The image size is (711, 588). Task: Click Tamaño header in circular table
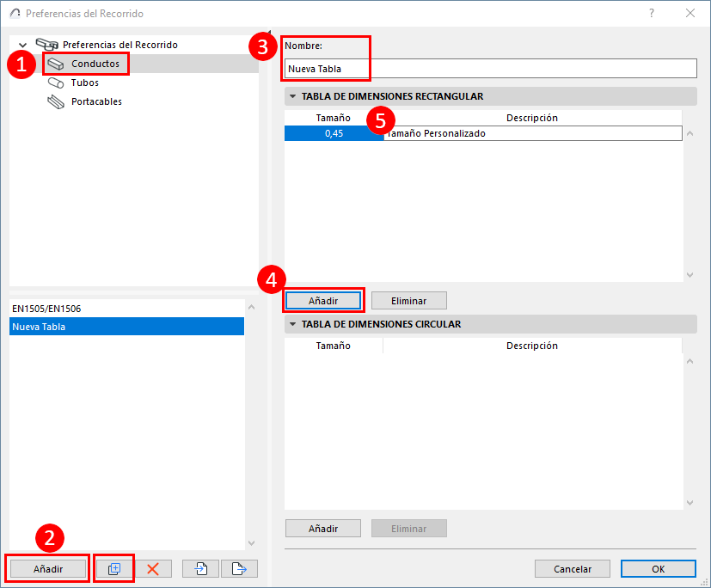334,346
